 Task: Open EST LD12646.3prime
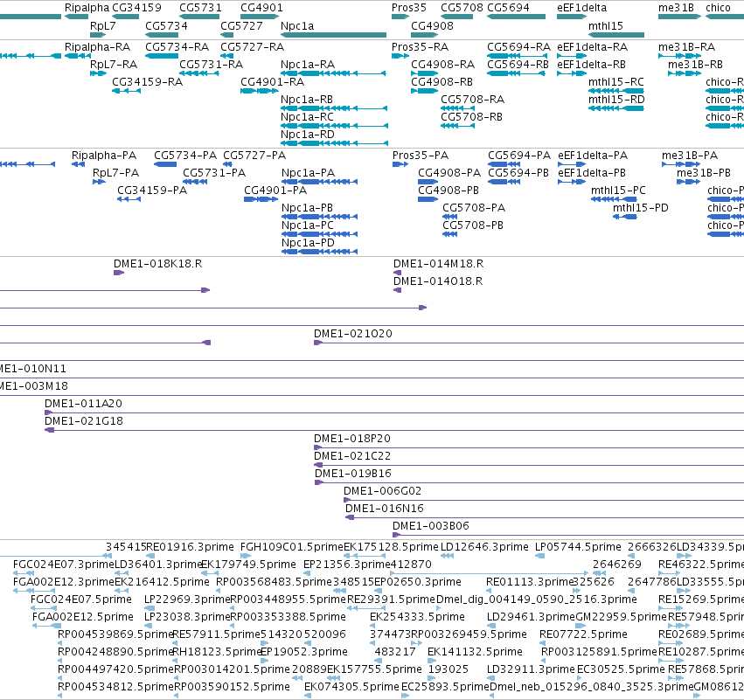(484, 547)
